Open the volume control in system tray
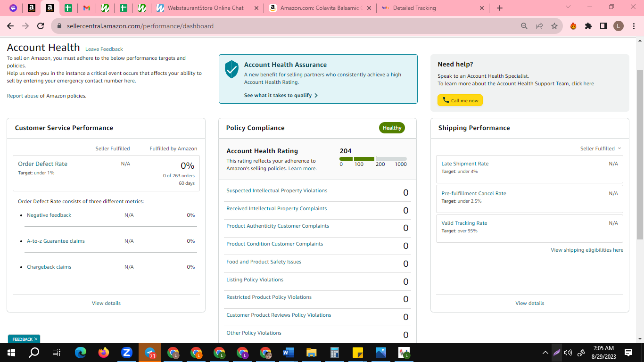Viewport: 644px width, 362px height. [x=568, y=353]
